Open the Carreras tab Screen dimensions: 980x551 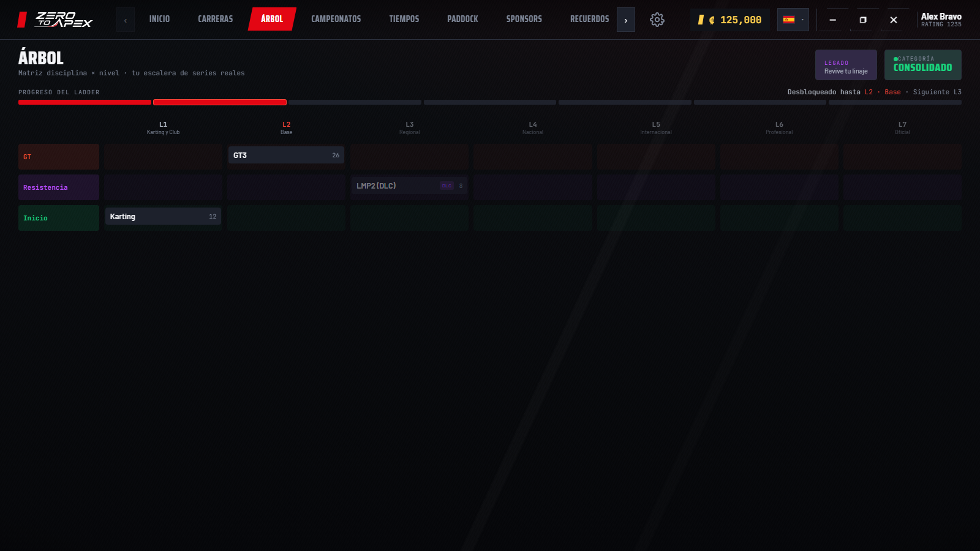point(215,19)
